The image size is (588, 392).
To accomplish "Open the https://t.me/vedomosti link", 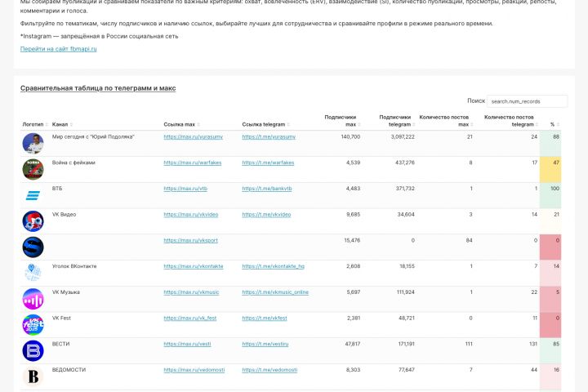I will pyautogui.click(x=269, y=370).
